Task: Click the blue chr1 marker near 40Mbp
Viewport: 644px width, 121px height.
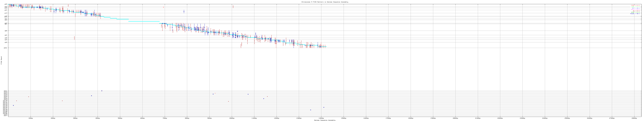Action: coord(102,91)
